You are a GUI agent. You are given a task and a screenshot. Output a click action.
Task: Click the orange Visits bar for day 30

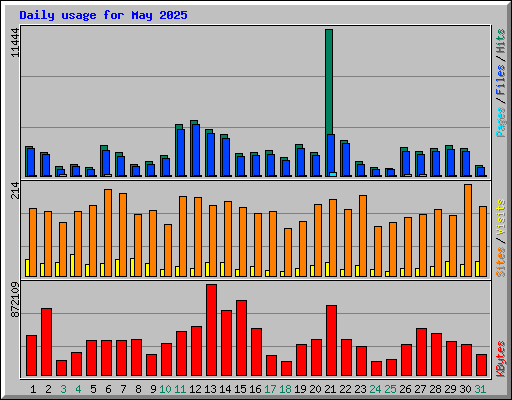468,230
